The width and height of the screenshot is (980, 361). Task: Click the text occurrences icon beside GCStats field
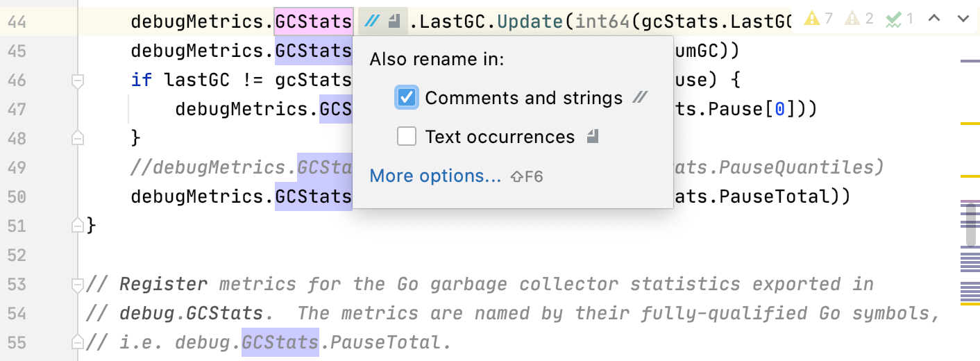(394, 22)
